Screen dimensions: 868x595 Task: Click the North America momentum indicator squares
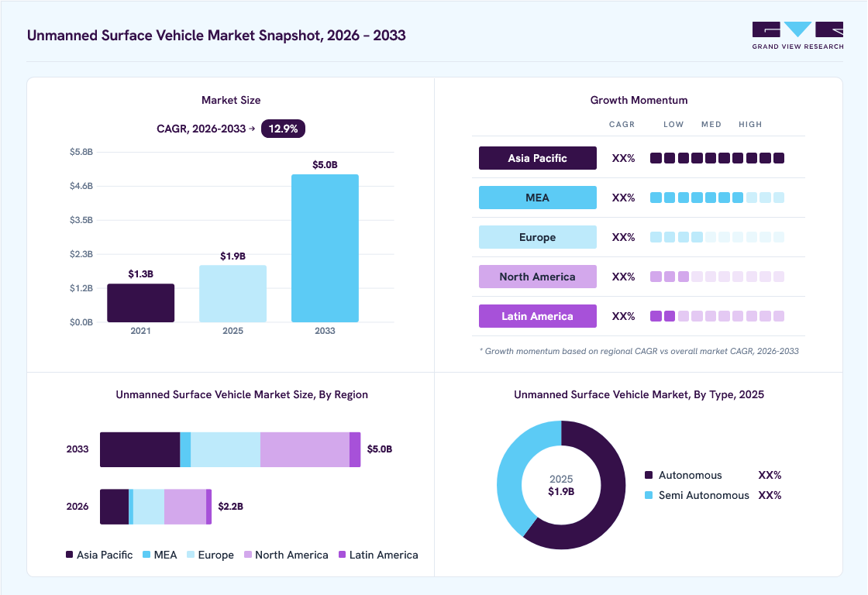click(717, 277)
